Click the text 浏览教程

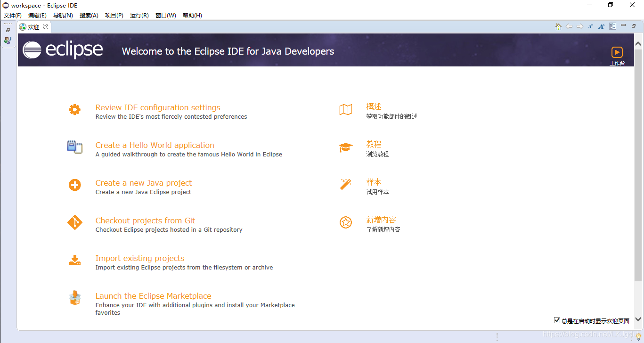378,154
